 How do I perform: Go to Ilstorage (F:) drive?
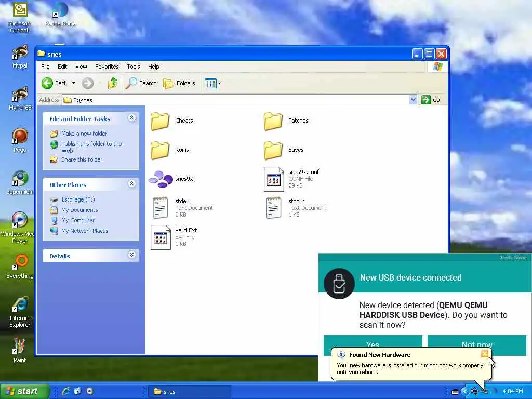[x=78, y=199]
